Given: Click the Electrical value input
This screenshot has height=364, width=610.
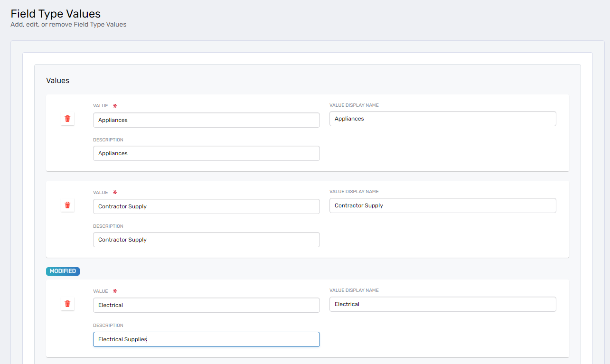Looking at the screenshot, I should coord(206,305).
